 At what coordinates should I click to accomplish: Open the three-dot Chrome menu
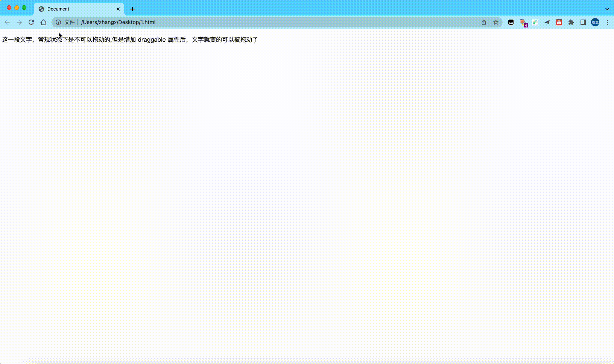[607, 22]
